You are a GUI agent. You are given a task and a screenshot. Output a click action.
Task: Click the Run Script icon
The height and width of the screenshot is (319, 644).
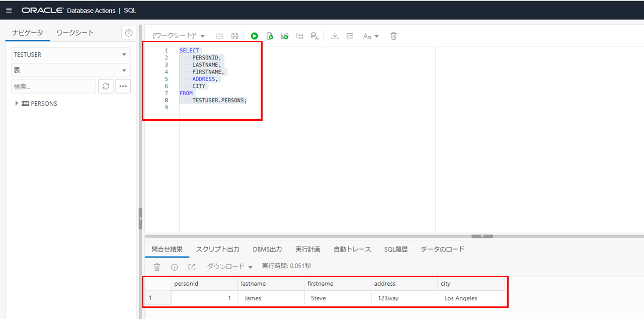click(270, 36)
